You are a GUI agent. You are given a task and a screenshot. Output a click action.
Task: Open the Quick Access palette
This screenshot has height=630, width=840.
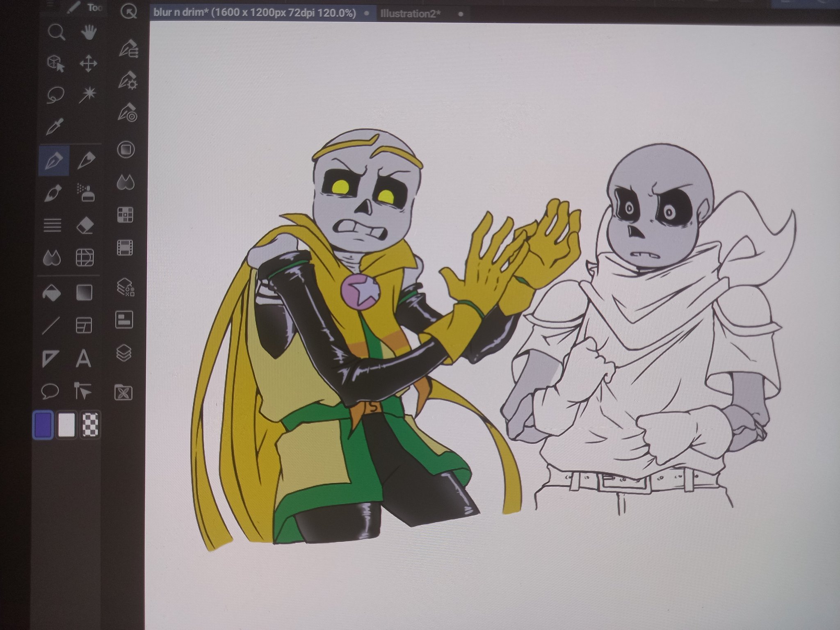129,12
